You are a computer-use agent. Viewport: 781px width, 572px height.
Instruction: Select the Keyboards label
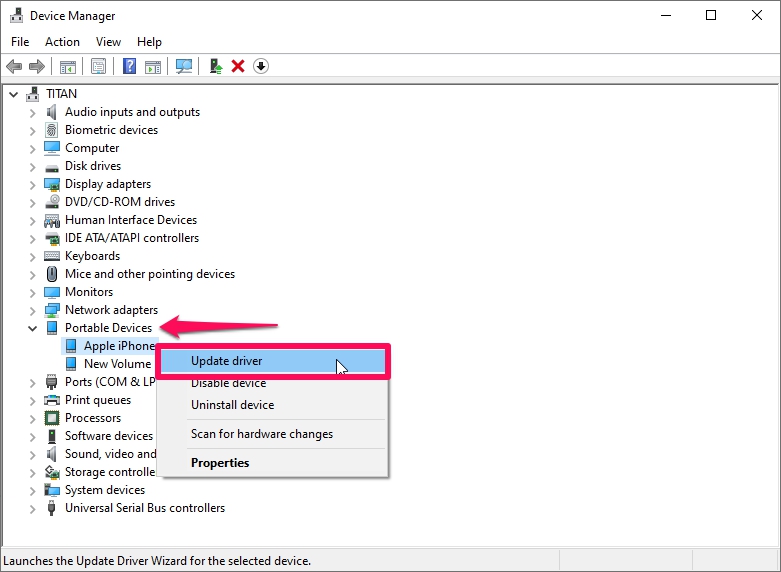tap(93, 256)
